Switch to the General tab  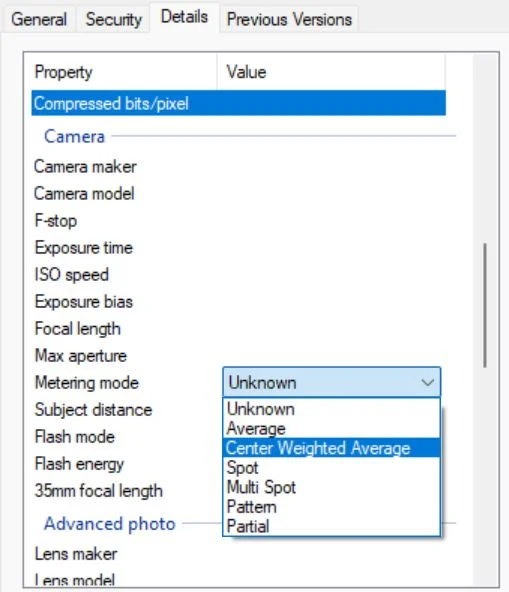[x=39, y=19]
